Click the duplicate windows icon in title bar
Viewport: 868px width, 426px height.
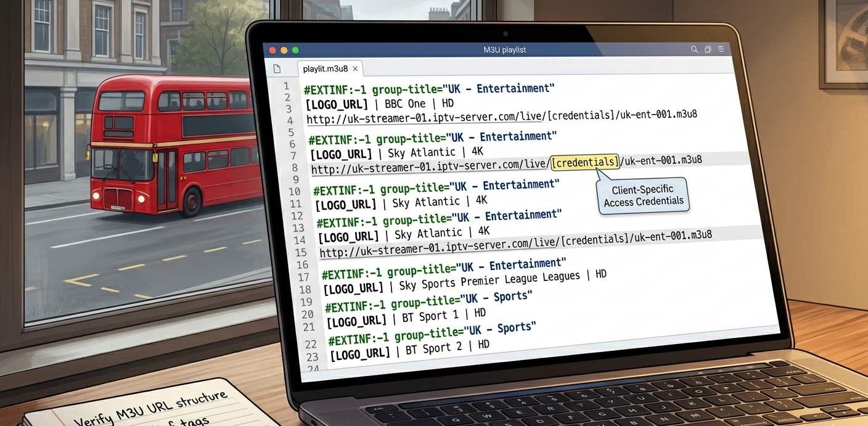pos(708,49)
